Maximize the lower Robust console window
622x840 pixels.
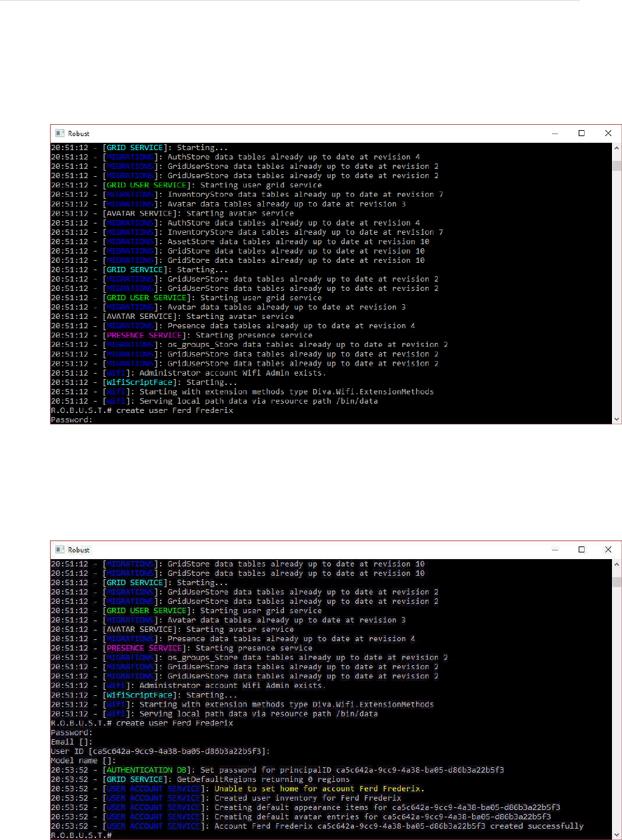[x=581, y=550]
